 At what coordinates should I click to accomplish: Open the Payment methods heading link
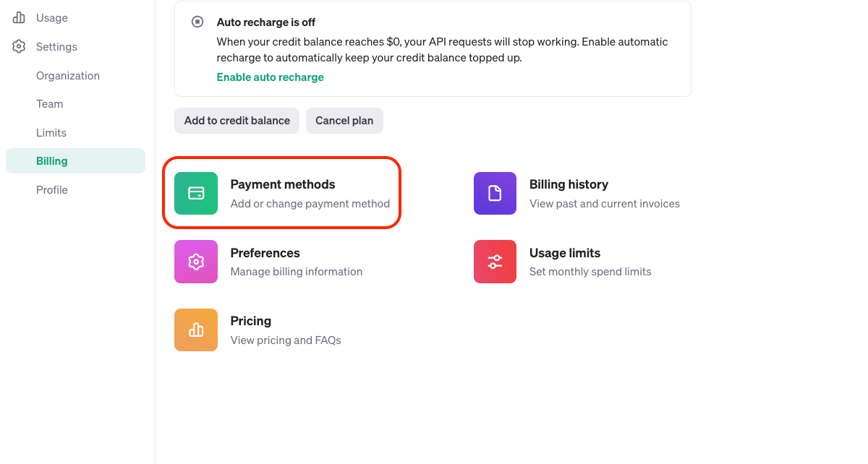point(283,184)
